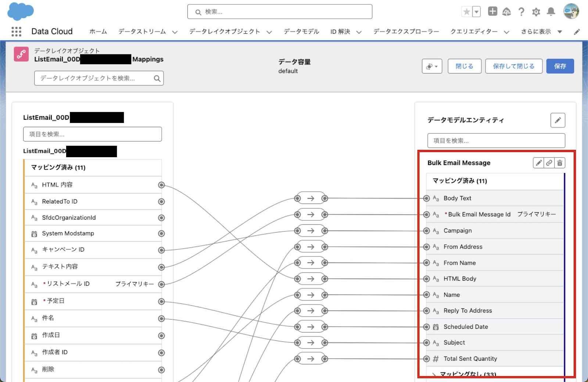Select the リストメール ID source connector

pyautogui.click(x=161, y=284)
